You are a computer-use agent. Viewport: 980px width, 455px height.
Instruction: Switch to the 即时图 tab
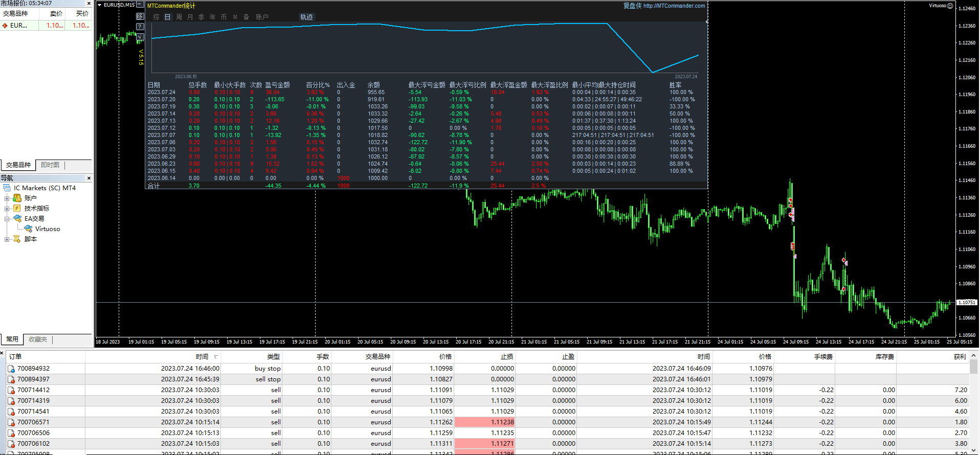tap(50, 165)
